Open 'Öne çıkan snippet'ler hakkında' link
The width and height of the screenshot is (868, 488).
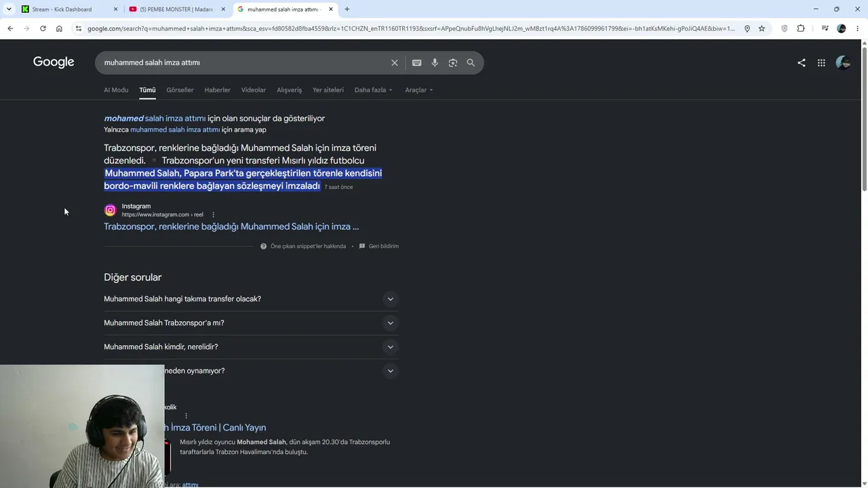point(308,246)
